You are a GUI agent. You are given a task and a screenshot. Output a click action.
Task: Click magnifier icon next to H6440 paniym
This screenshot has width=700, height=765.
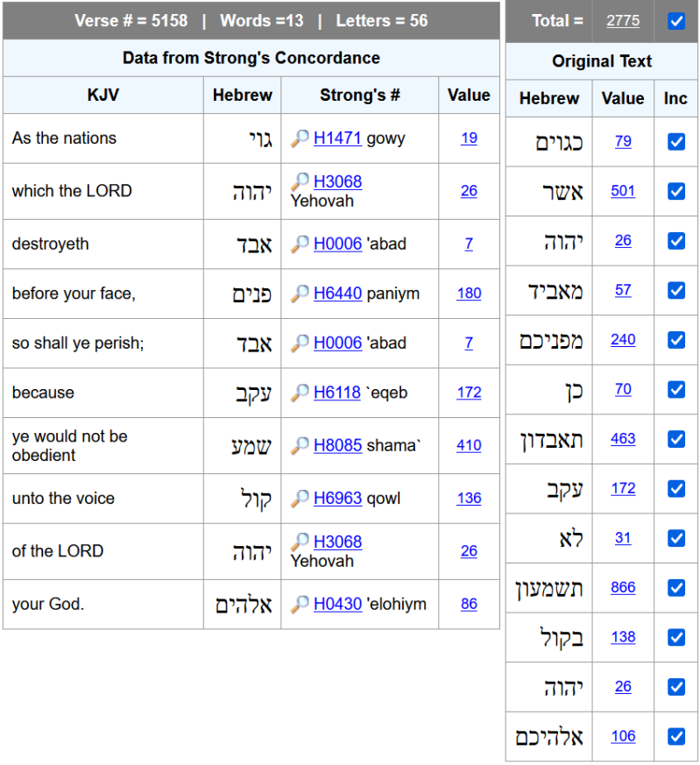[x=301, y=294]
